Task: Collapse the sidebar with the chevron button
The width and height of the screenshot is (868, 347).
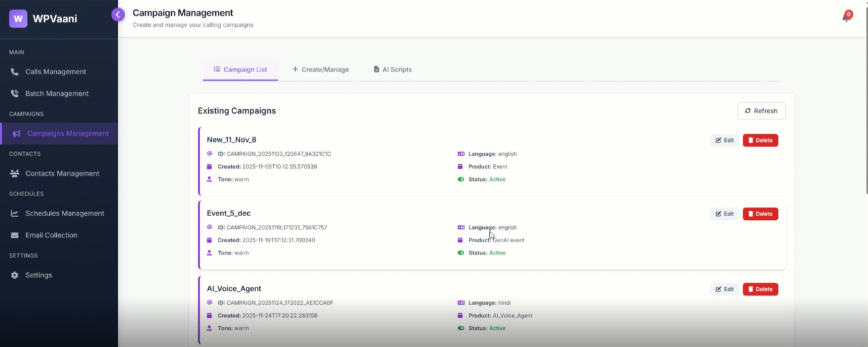Action: (x=118, y=15)
